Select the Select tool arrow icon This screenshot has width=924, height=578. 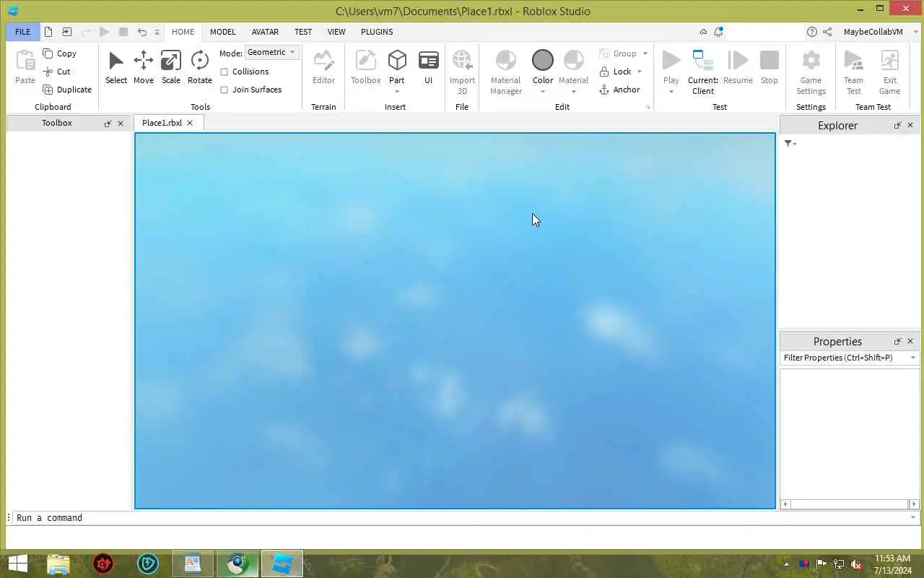(x=116, y=61)
